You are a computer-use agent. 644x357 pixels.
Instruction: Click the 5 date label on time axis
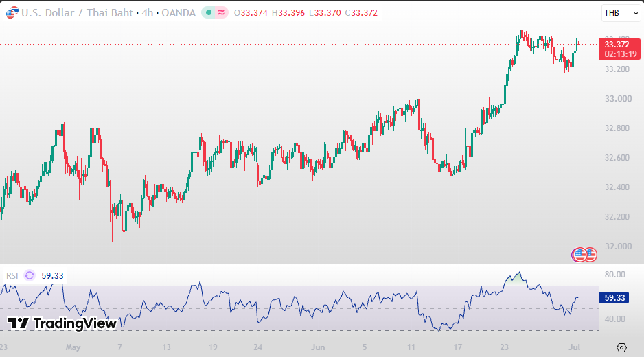(365, 347)
